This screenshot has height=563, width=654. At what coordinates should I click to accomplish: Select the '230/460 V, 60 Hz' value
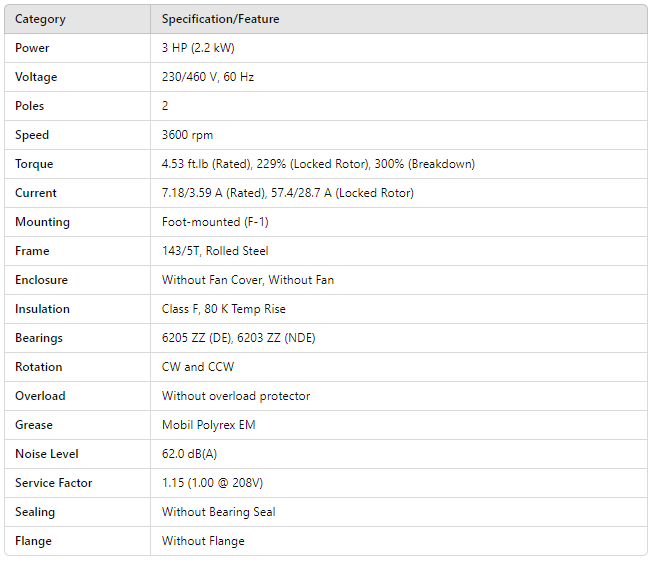tap(208, 77)
